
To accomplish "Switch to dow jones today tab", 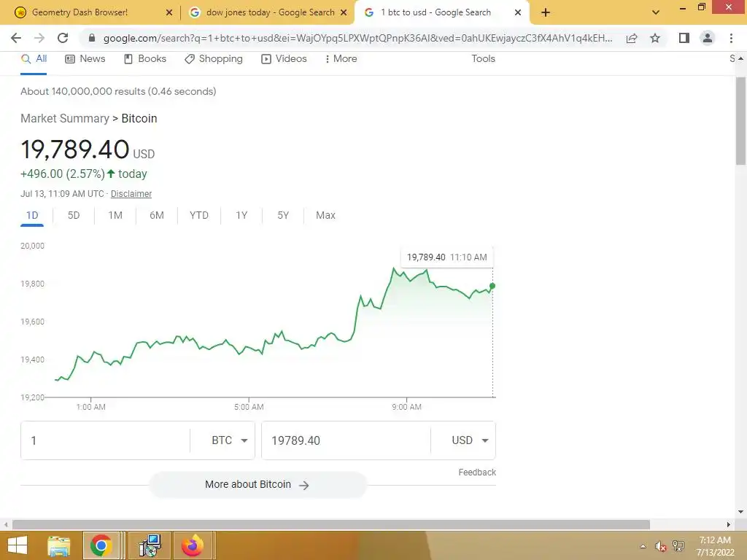I will point(267,12).
